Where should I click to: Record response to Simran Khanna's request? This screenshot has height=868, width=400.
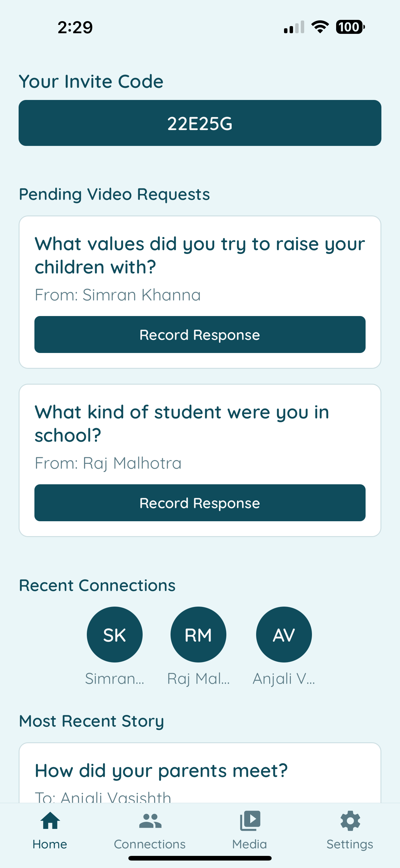pos(200,335)
